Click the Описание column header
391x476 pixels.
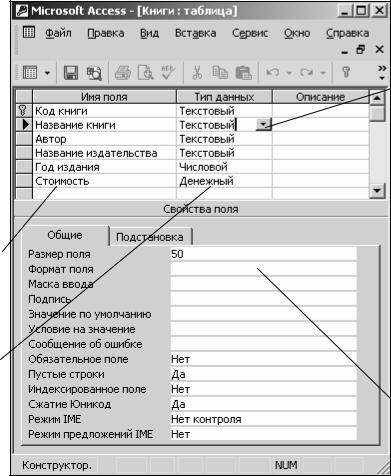tap(321, 97)
